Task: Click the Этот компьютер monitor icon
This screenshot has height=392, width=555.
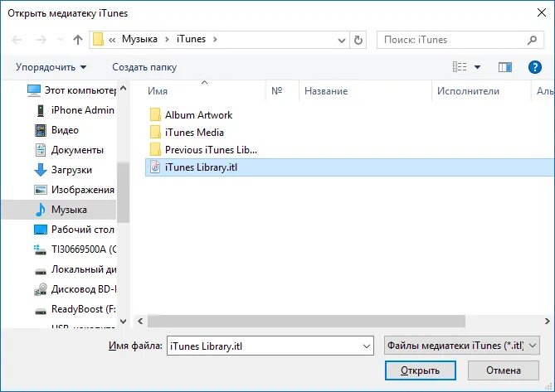Action: pyautogui.click(x=34, y=90)
